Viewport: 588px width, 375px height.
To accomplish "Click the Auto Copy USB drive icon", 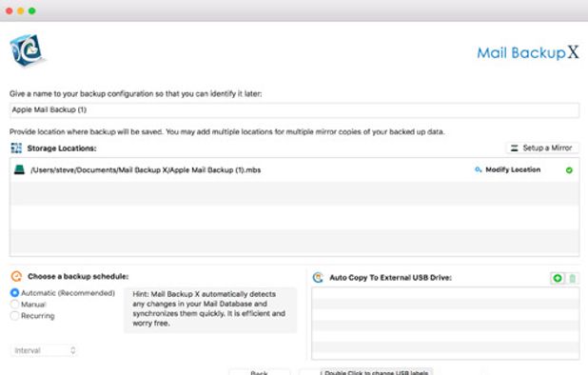I will [x=318, y=278].
